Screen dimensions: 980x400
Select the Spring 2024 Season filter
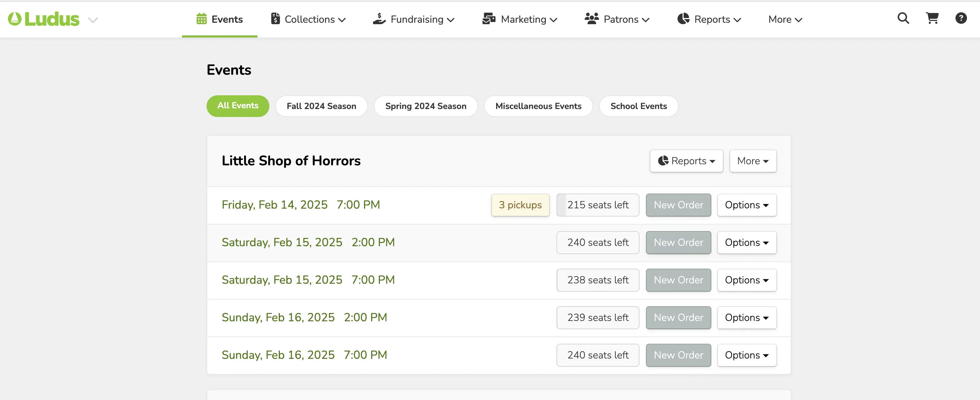pyautogui.click(x=426, y=106)
